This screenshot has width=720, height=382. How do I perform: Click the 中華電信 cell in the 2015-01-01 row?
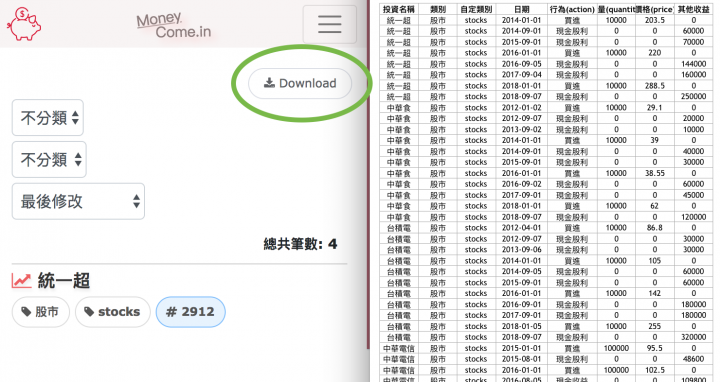coord(399,348)
